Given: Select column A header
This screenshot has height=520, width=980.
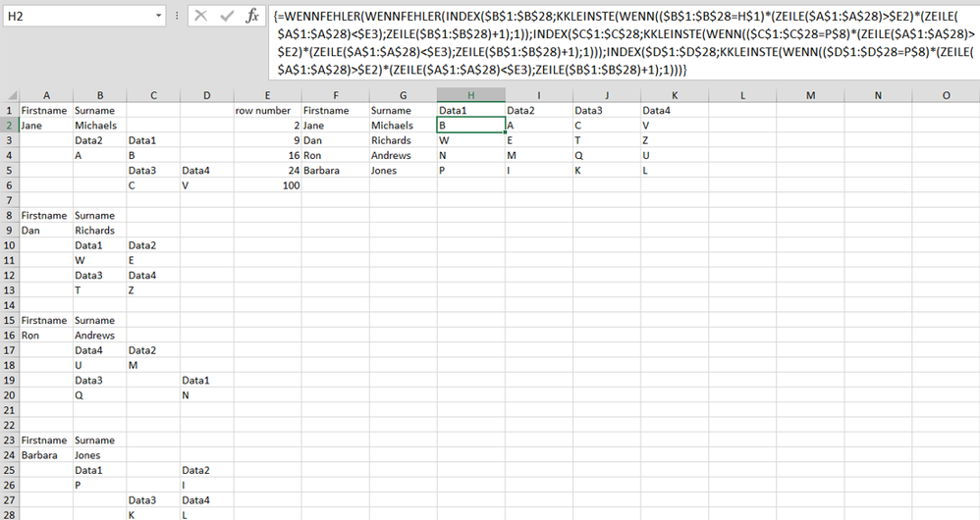Looking at the screenshot, I should click(46, 95).
